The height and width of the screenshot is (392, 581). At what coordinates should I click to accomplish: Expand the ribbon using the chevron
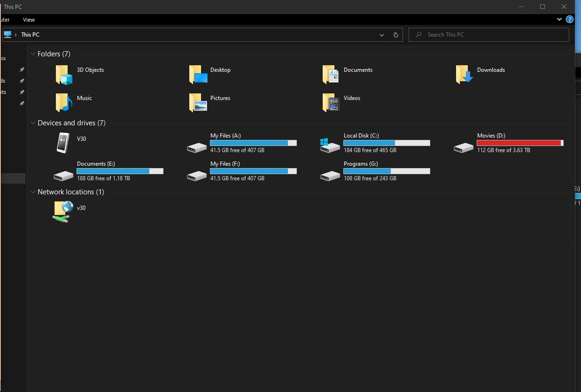559,19
